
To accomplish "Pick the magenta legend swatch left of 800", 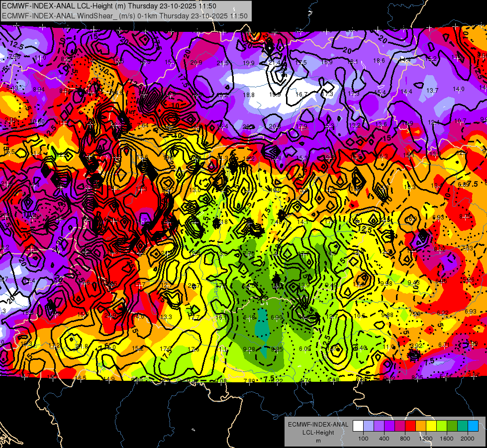I will [x=400, y=426].
